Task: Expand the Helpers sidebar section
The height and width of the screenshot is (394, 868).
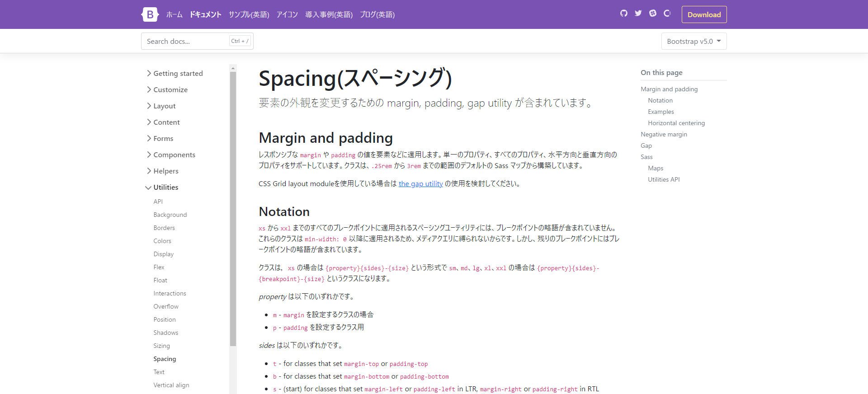Action: coord(163,171)
